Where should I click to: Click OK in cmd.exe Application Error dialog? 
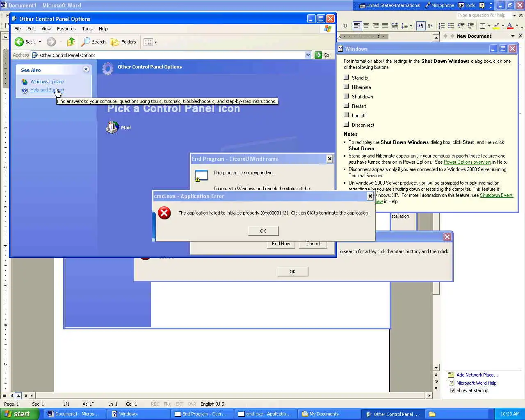click(263, 231)
